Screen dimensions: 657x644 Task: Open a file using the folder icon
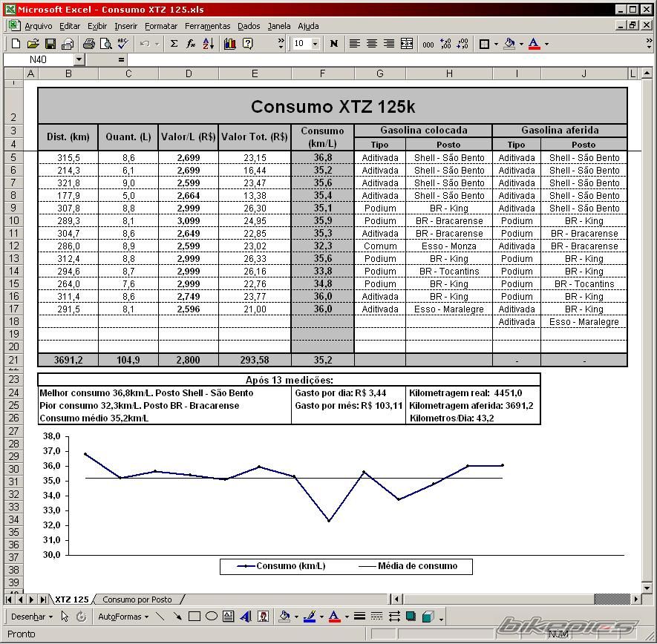point(33,44)
